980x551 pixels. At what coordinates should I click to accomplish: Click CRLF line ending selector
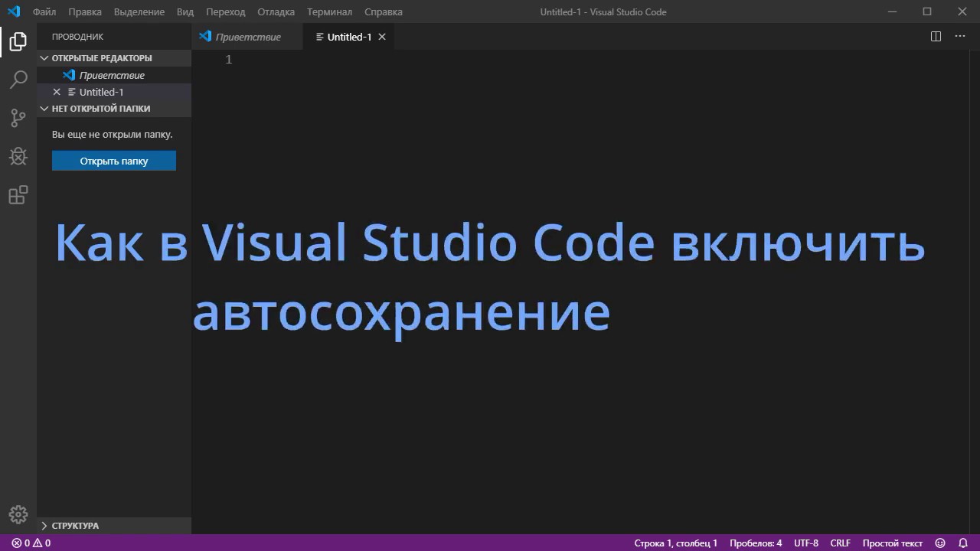[840, 543]
